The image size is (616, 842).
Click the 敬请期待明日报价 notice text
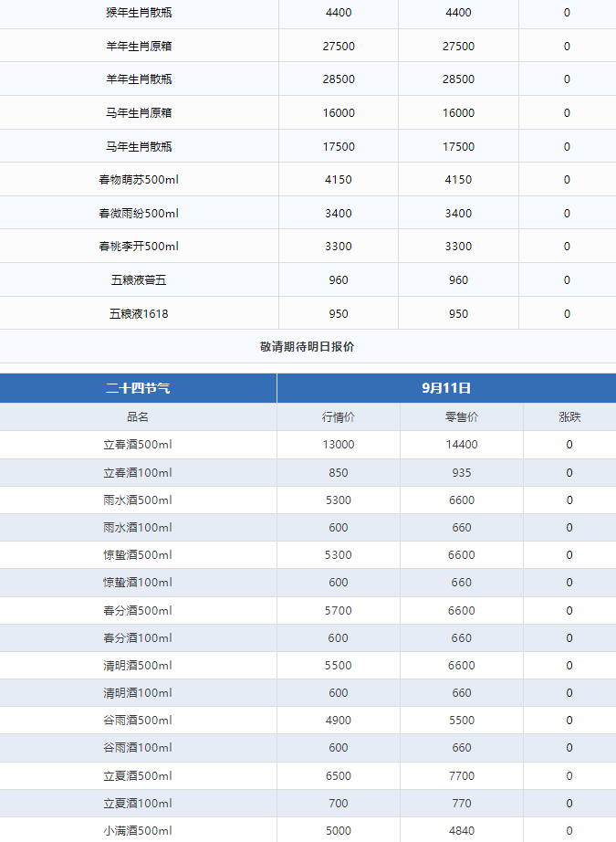click(x=308, y=347)
